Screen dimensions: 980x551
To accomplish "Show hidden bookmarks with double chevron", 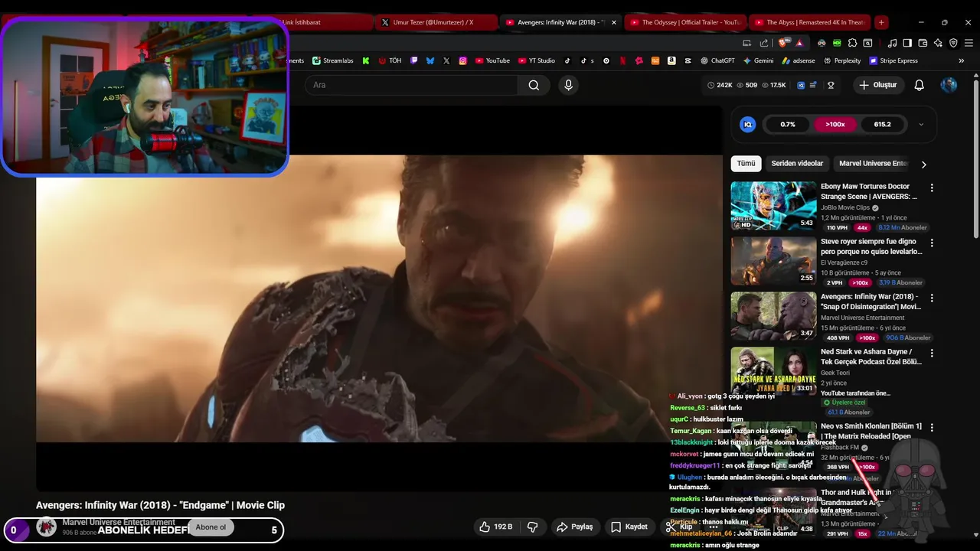I will pos(962,60).
